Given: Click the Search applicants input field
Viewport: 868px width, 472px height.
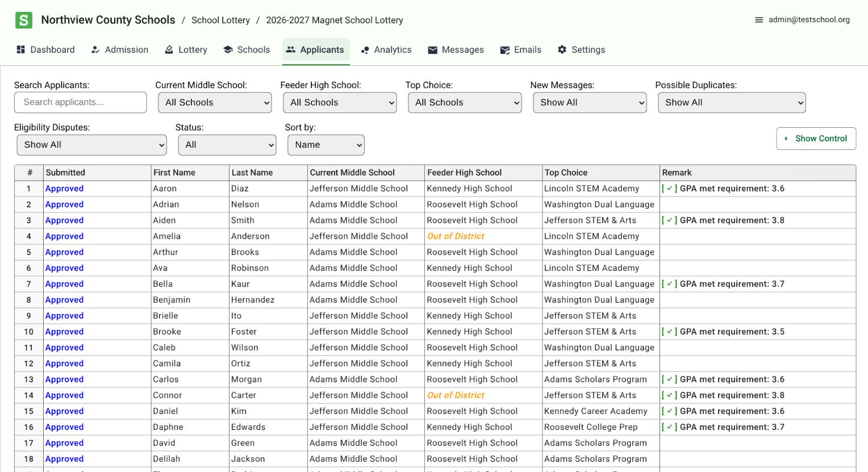Looking at the screenshot, I should pyautogui.click(x=81, y=103).
